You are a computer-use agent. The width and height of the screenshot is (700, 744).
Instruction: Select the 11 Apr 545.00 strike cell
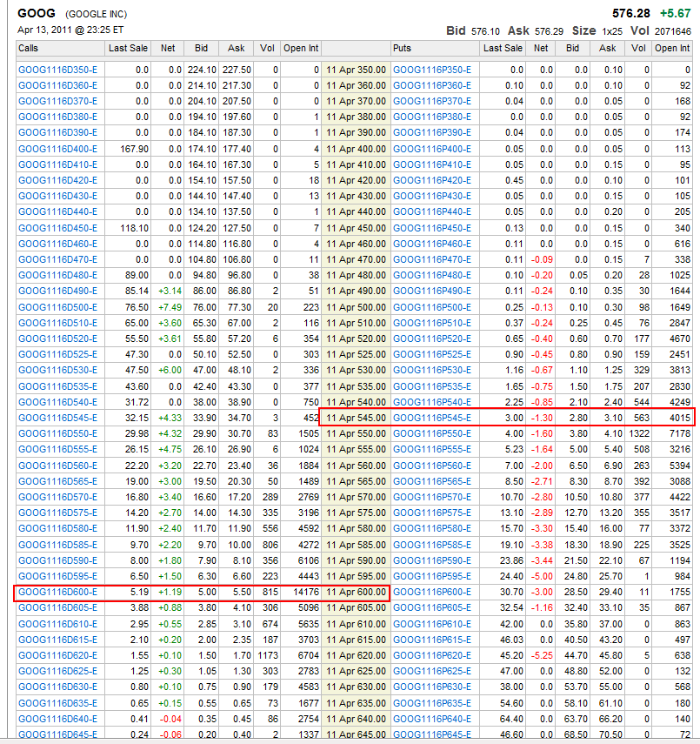click(356, 418)
